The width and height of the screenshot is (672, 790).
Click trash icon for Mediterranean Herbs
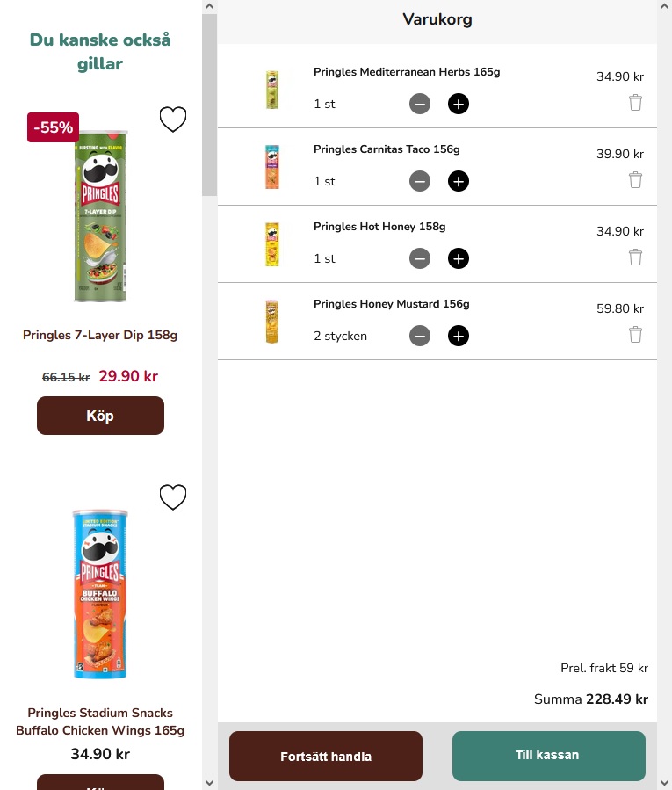pyautogui.click(x=635, y=102)
